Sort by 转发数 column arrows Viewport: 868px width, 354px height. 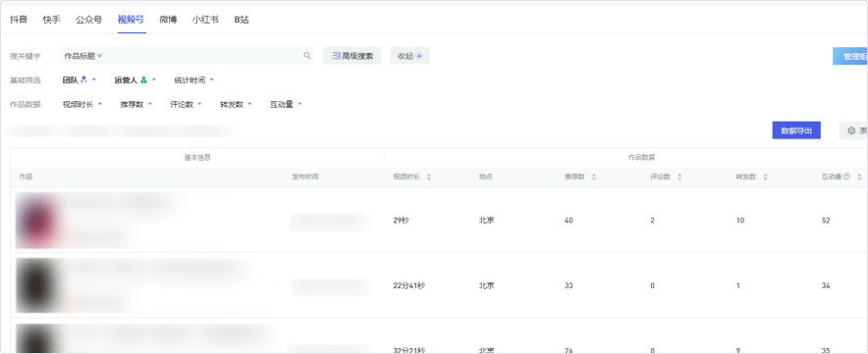pos(766,177)
